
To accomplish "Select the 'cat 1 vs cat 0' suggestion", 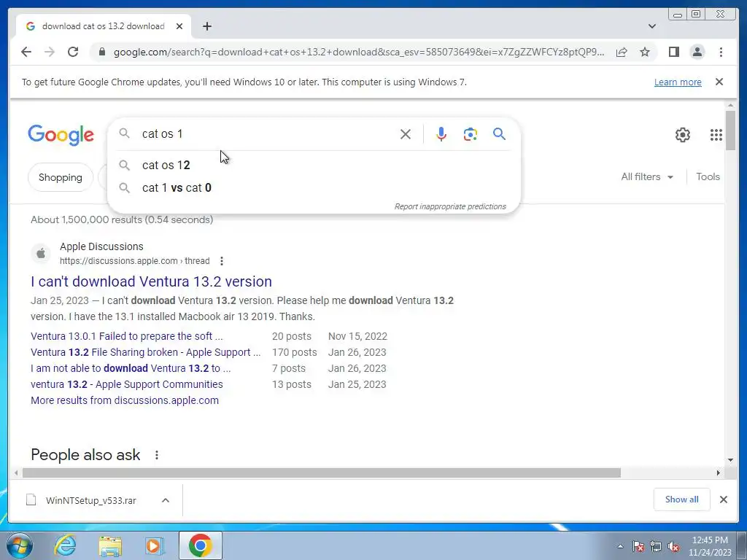I will 314,187.
